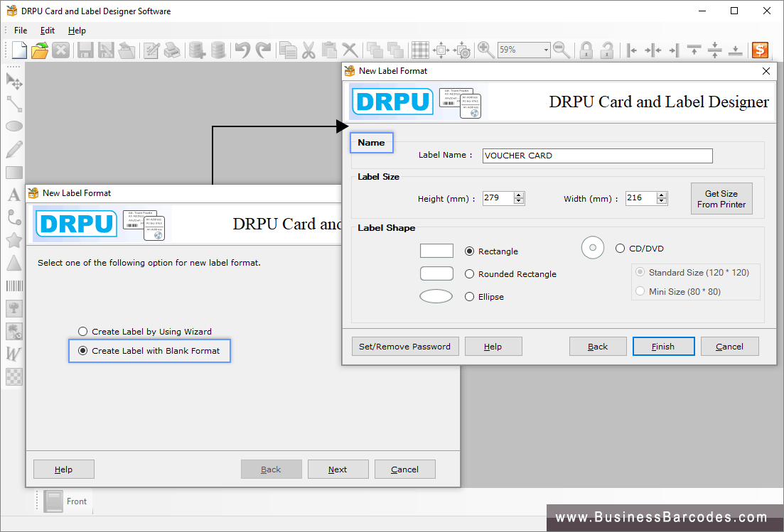Select the Text tool marked A
Screen dimensions: 784x532
(x=14, y=195)
